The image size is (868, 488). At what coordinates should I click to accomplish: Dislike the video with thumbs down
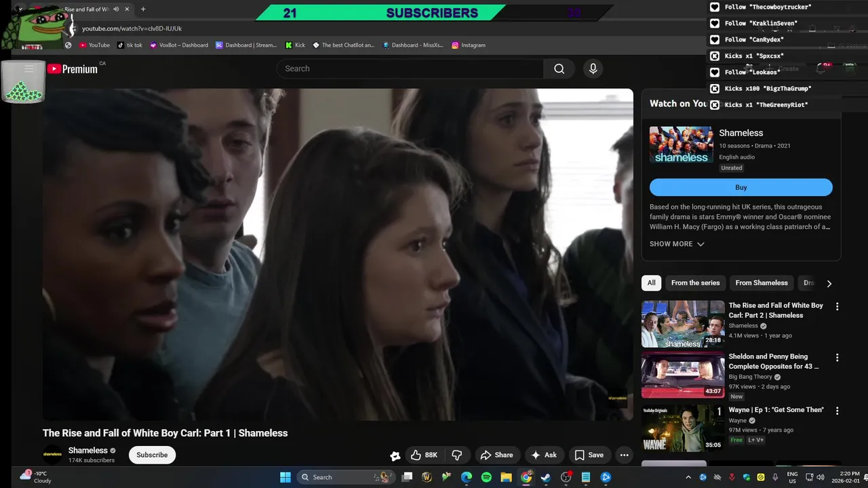click(x=457, y=455)
